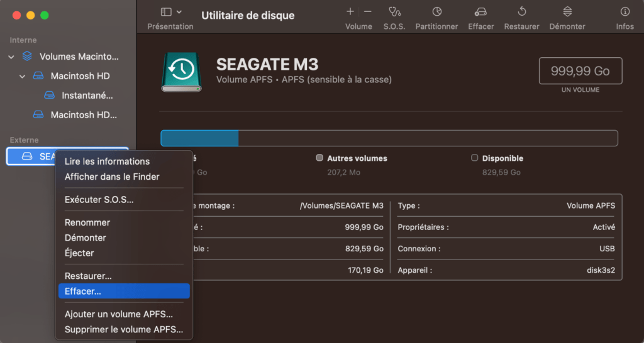This screenshot has width=644, height=343.
Task: Click the Volume APFS type value
Action: (591, 205)
